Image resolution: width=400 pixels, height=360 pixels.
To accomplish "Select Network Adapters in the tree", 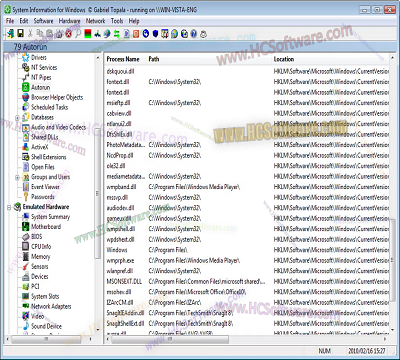I will [51, 306].
